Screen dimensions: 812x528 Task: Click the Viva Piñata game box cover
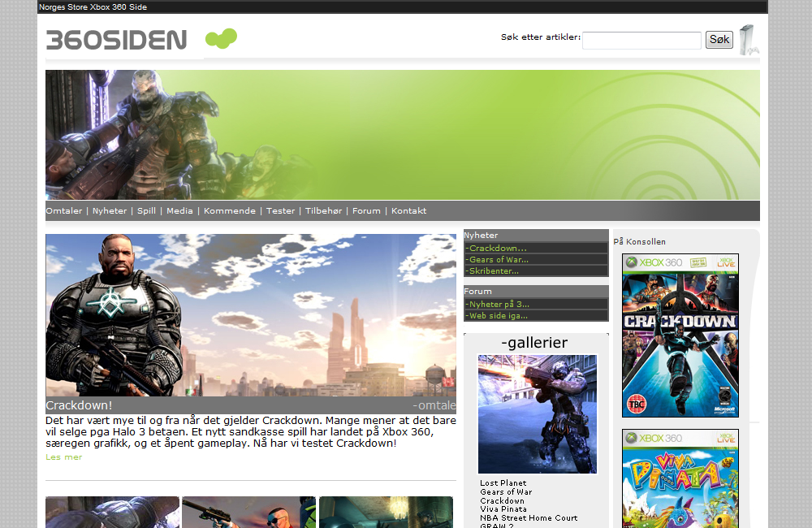point(680,478)
